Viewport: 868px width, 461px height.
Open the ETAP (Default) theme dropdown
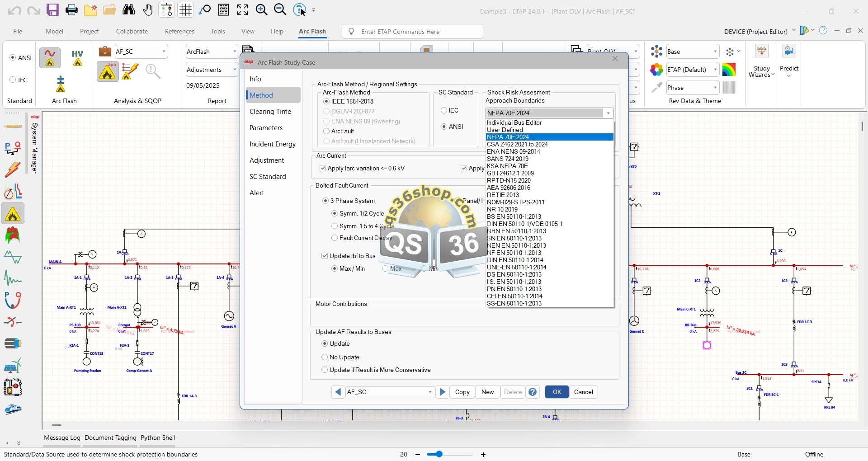coord(715,70)
